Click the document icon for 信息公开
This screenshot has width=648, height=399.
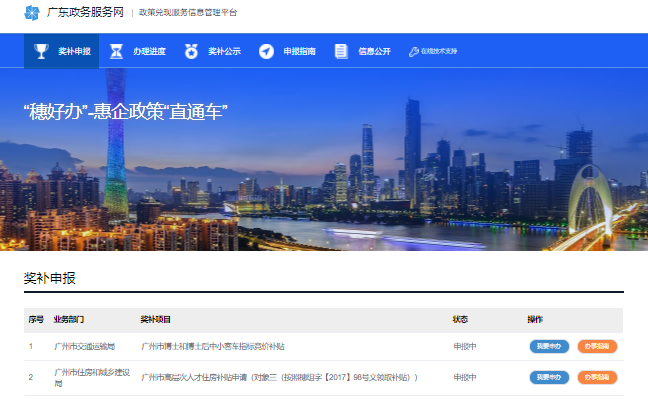click(x=341, y=51)
